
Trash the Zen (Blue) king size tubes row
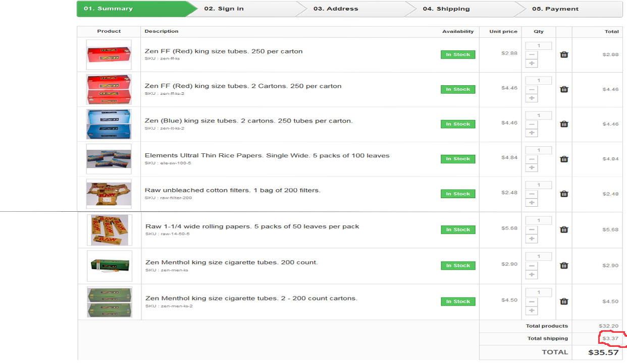point(564,124)
